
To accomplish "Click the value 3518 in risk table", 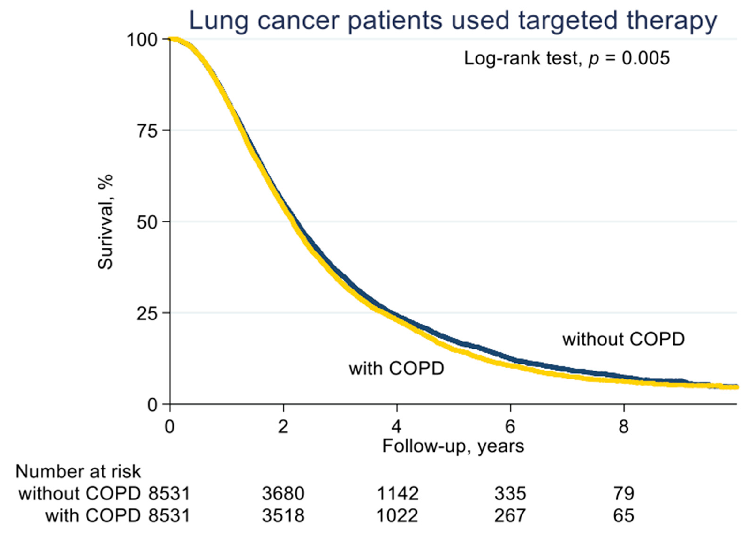I will [x=283, y=516].
